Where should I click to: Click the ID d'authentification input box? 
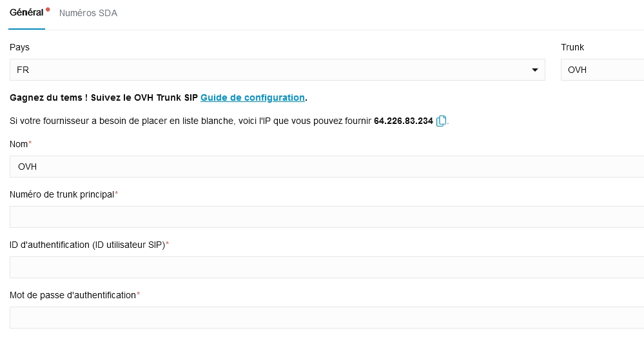click(x=322, y=267)
